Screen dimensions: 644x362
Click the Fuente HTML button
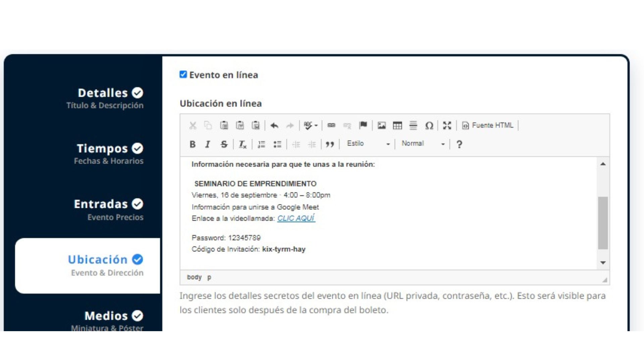pyautogui.click(x=488, y=125)
